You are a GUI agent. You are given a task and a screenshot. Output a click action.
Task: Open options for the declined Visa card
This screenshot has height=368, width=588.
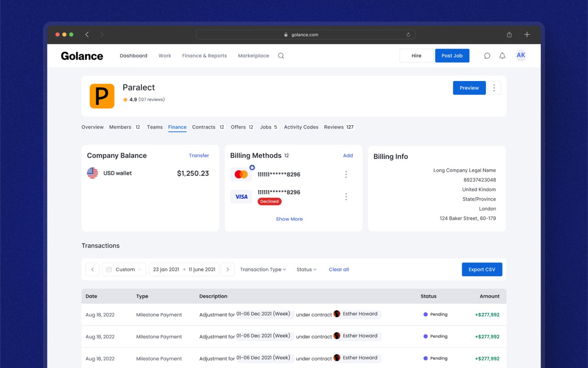pos(346,196)
